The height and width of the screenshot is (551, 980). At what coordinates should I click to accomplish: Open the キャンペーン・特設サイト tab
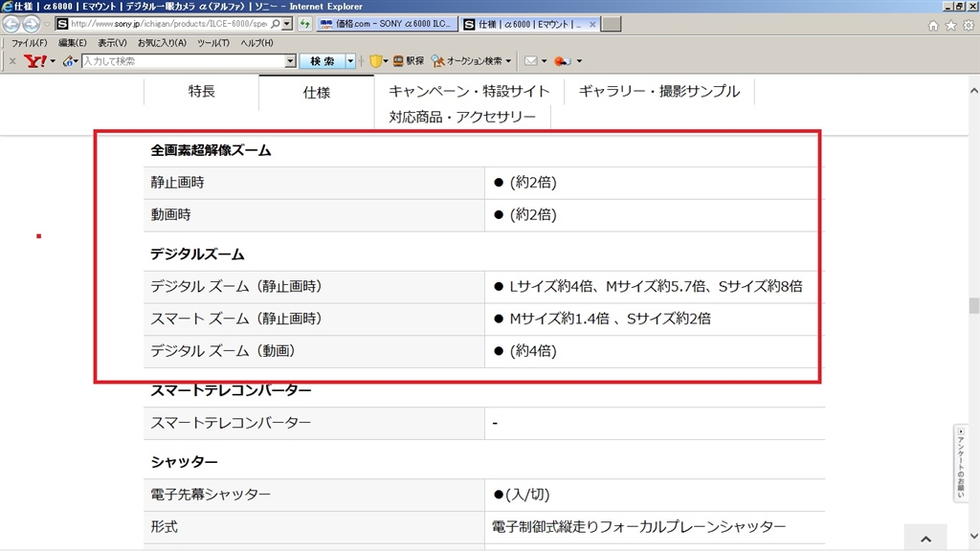coord(469,91)
